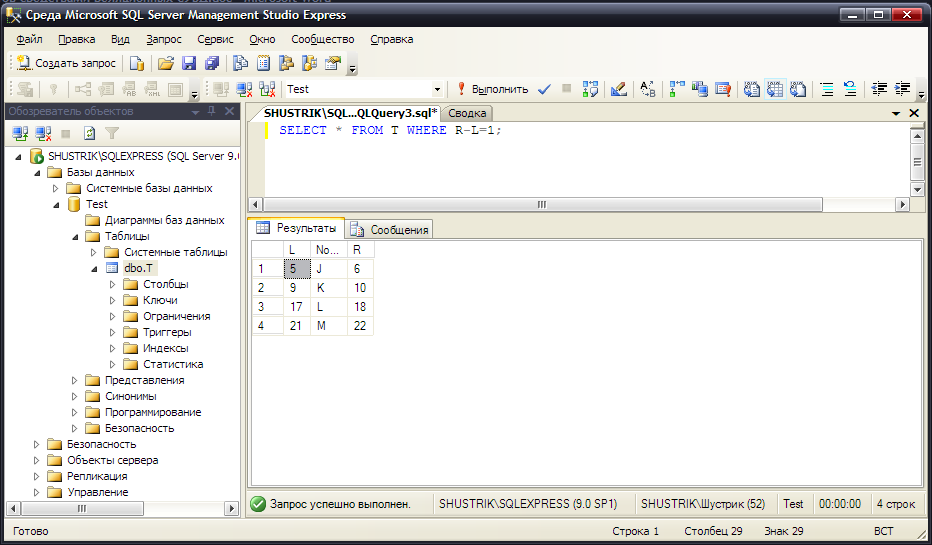Show the Summary page via notepad icon
This screenshot has width=932, height=545.
(x=263, y=63)
